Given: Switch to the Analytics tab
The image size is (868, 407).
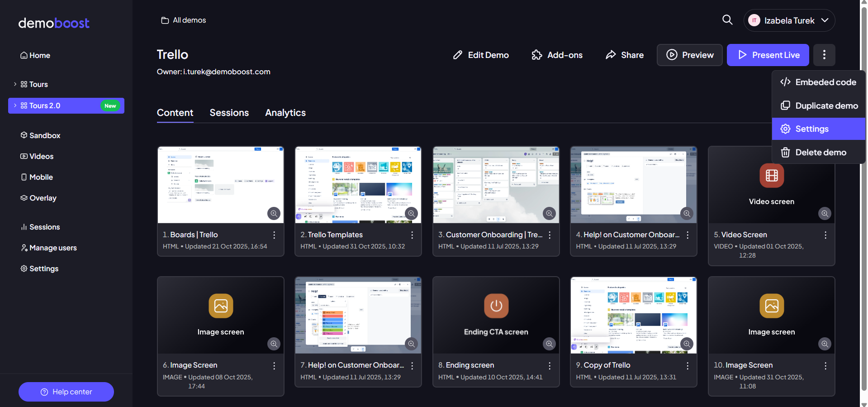Looking at the screenshot, I should pyautogui.click(x=285, y=113).
